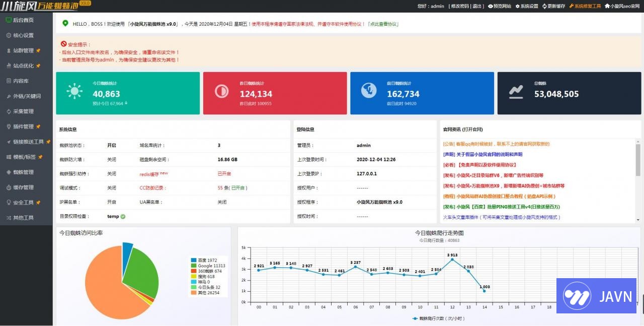644x326 pixels.
Task: Open news 小旋风站群AI伪原创接口整合教程
Action: click(x=499, y=196)
